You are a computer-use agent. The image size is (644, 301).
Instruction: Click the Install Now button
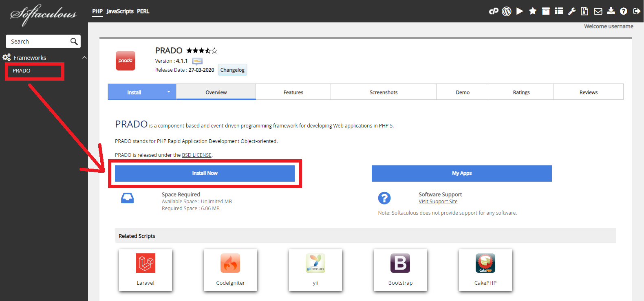(205, 173)
